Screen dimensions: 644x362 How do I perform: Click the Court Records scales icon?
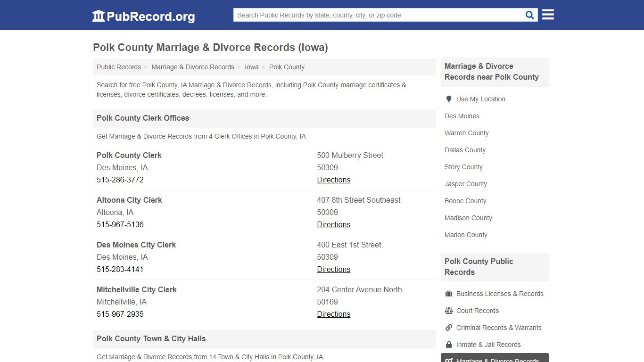[449, 311]
